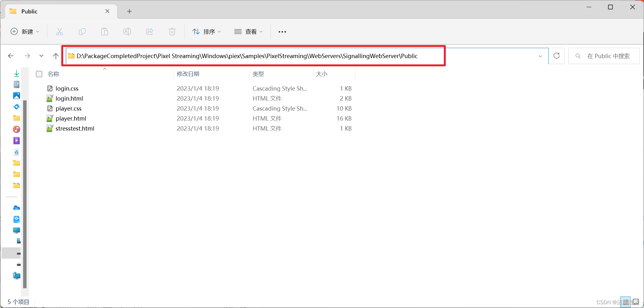Click the 10 KB size cell
644x308 pixels.
[344, 108]
